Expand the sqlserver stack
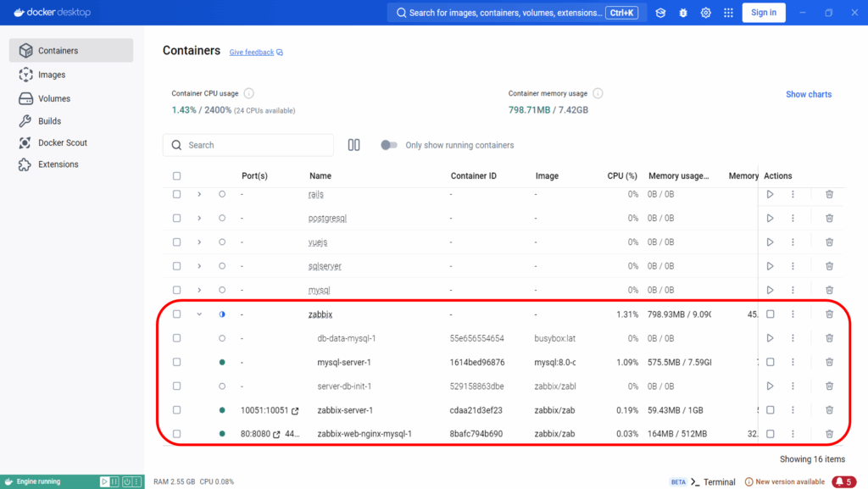The height and width of the screenshot is (489, 868). coord(199,266)
